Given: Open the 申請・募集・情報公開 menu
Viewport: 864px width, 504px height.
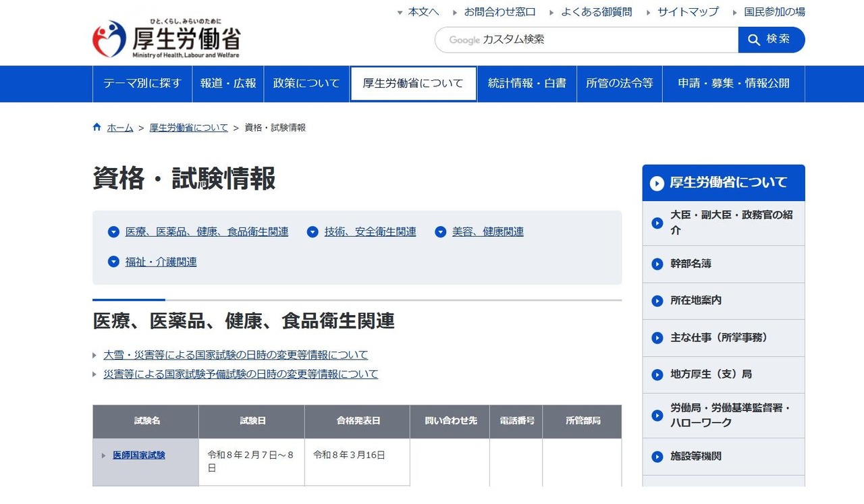Looking at the screenshot, I should pyautogui.click(x=734, y=84).
